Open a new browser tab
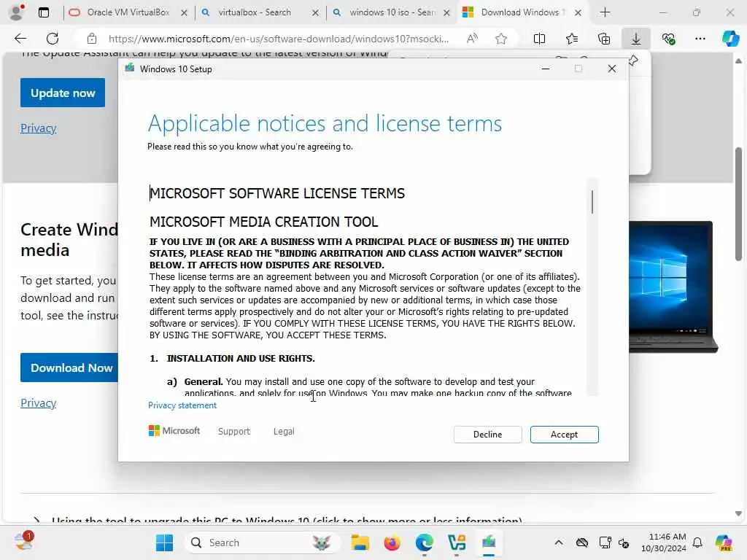This screenshot has height=560, width=747. 605,12
